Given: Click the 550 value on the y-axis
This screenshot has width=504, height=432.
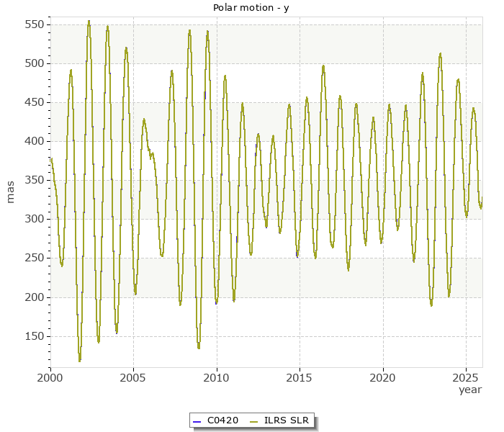Looking at the screenshot, I should coord(35,24).
